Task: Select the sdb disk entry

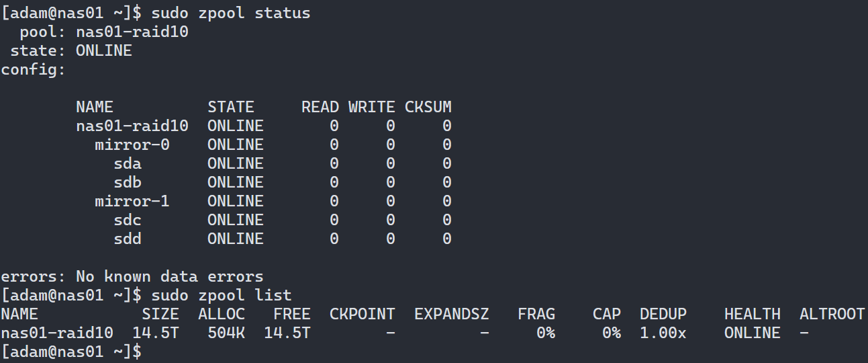Action: click(x=128, y=183)
